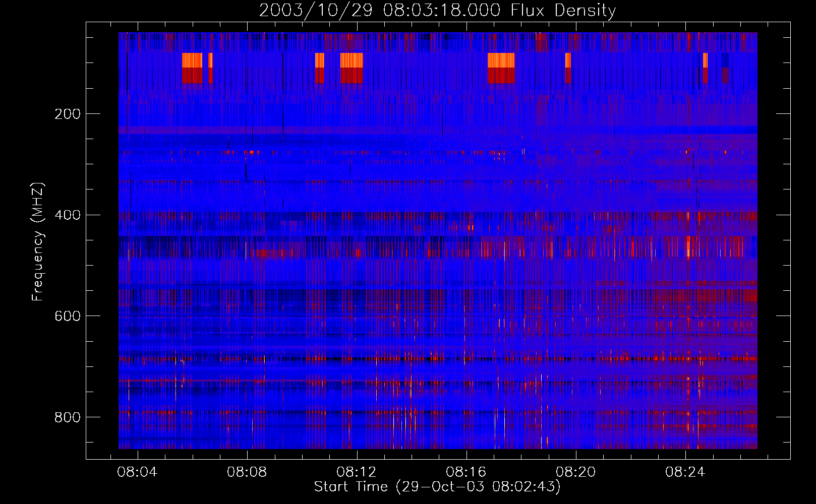Click the 400 frequency tick label

point(68,215)
